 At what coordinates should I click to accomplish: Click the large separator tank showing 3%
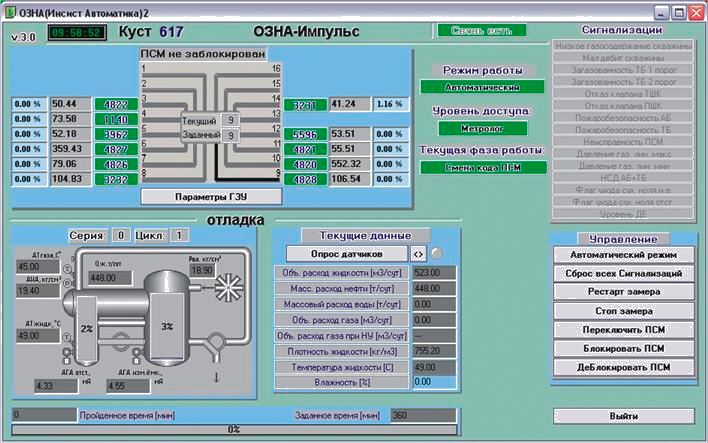coord(166,325)
